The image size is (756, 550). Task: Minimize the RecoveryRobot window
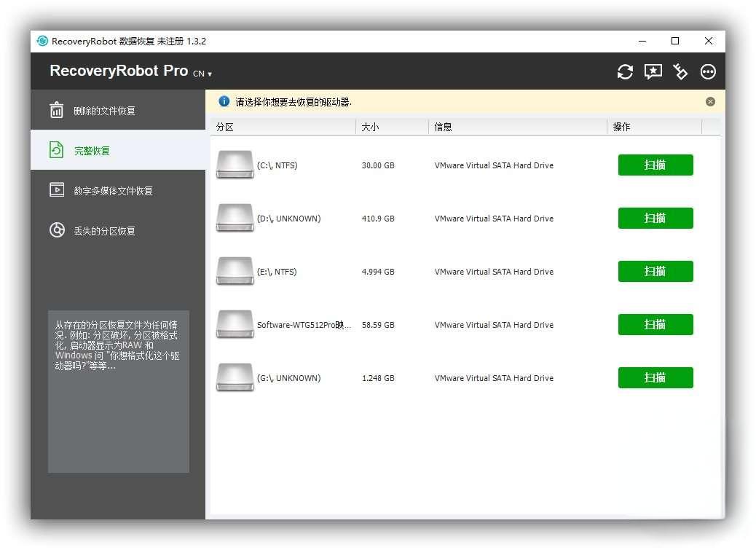click(x=642, y=41)
